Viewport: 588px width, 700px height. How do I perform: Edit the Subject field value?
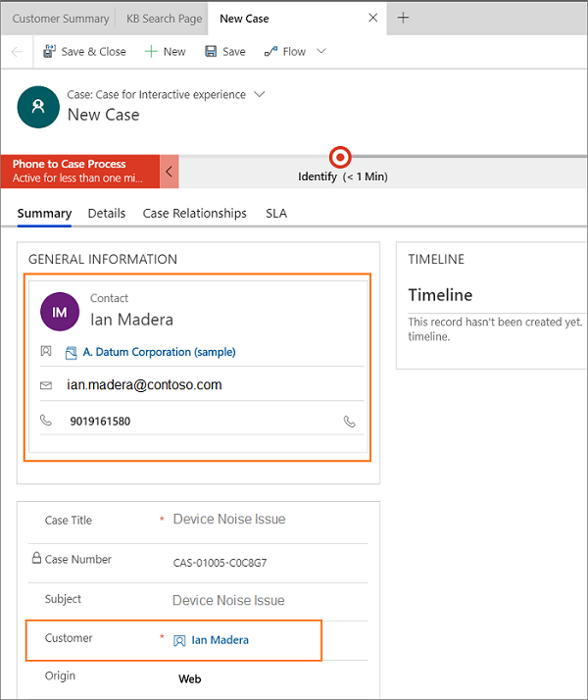pos(228,600)
